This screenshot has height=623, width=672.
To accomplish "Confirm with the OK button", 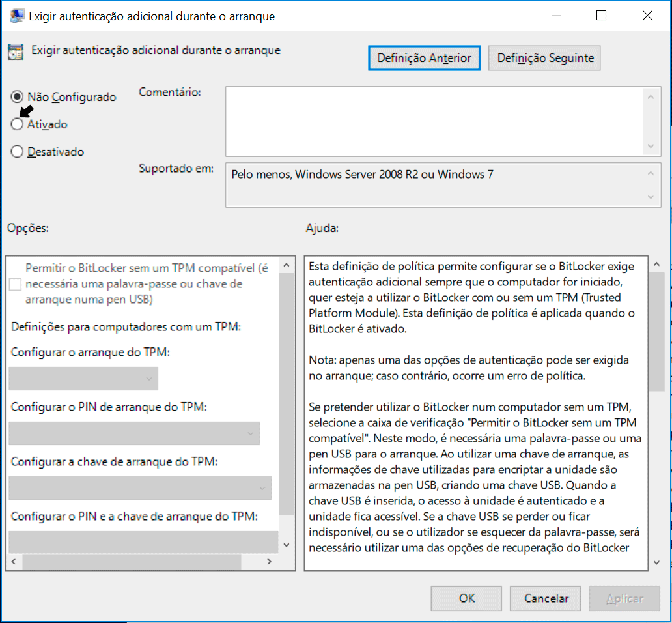I will point(466,598).
